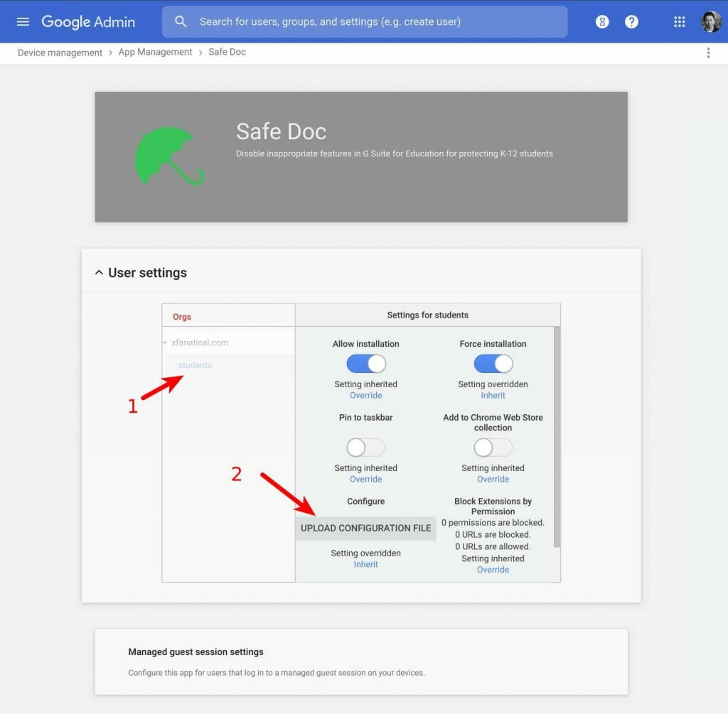Open the account profile avatar
728x714 pixels.
(x=710, y=22)
